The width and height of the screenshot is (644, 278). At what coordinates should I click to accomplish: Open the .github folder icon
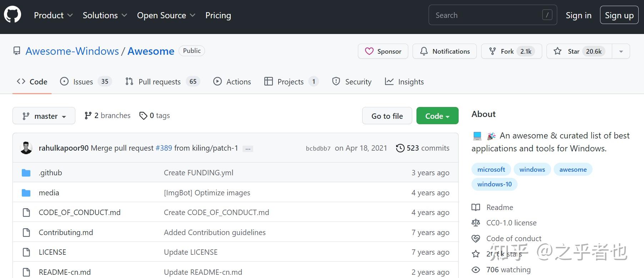(x=26, y=173)
